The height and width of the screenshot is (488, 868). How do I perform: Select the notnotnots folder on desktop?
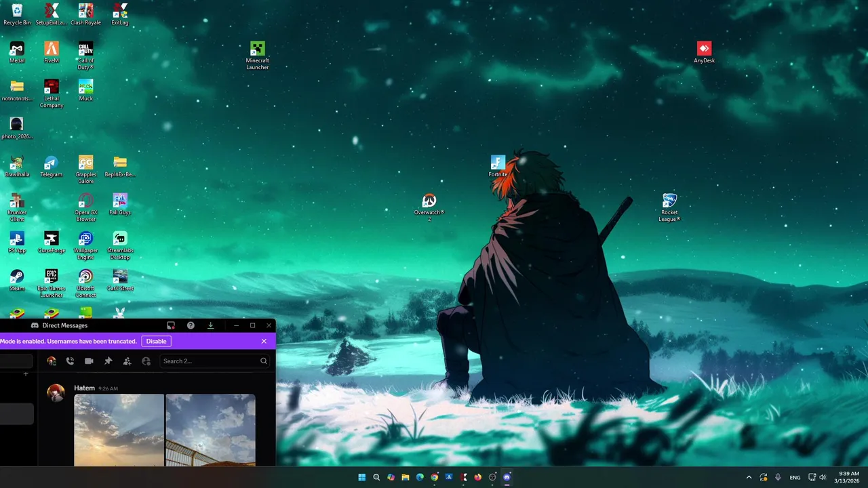pos(17,91)
